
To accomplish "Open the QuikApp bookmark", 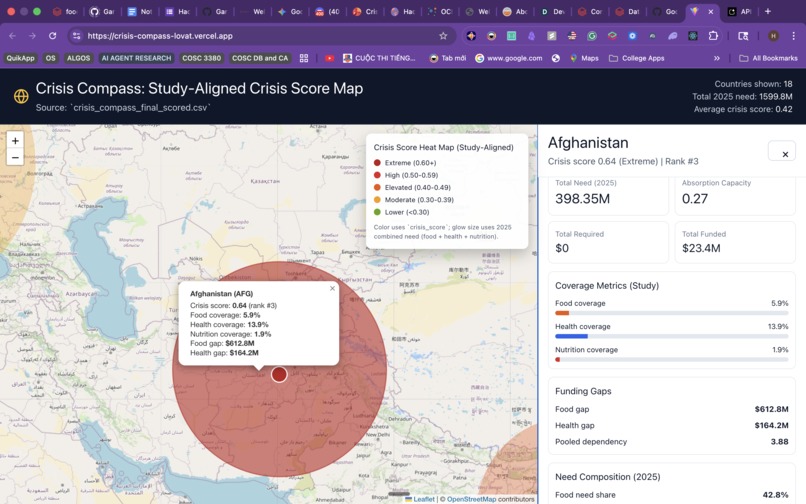I will coord(20,58).
